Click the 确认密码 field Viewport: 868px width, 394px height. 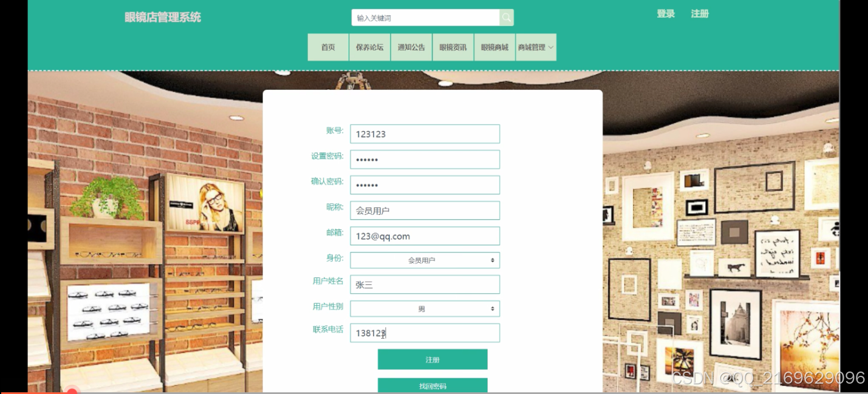point(425,185)
